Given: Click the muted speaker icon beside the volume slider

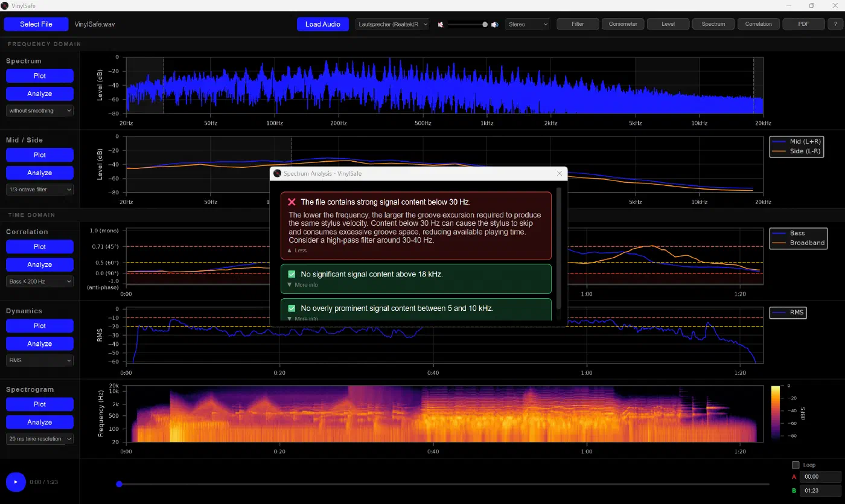Looking at the screenshot, I should pyautogui.click(x=441, y=25).
